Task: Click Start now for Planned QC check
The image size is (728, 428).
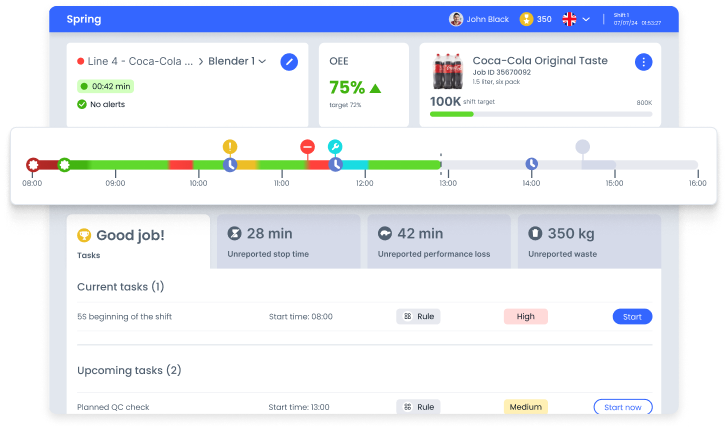Action: (x=623, y=407)
